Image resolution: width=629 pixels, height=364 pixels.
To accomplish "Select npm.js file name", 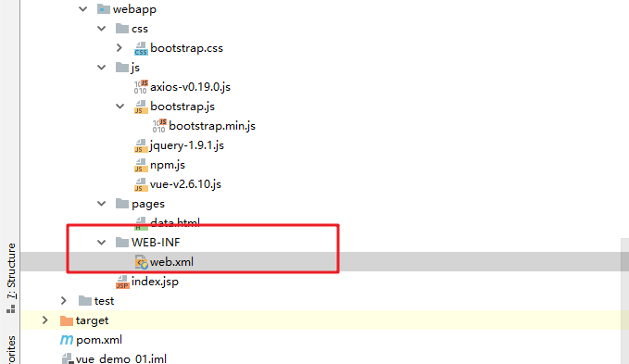I will pyautogui.click(x=168, y=165).
